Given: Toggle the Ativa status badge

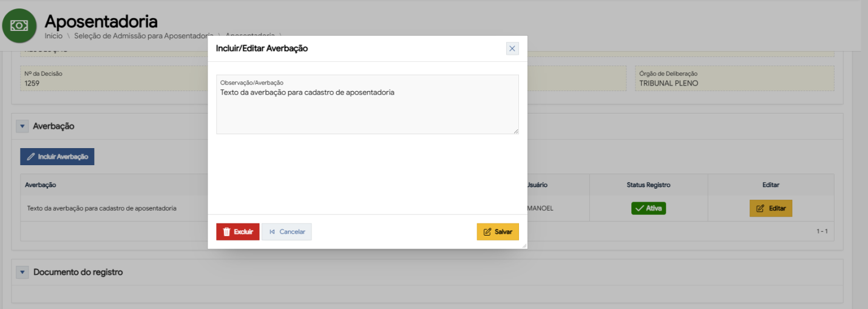Looking at the screenshot, I should pos(648,208).
